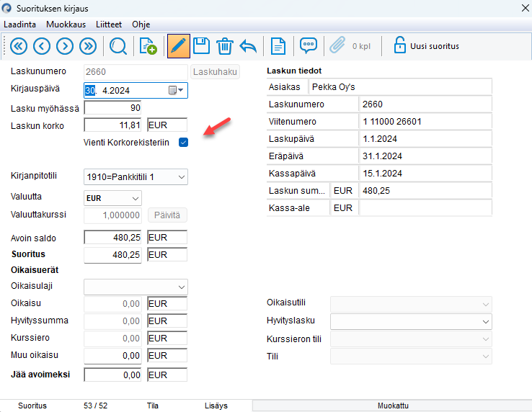Click the Laskunumero input field
This screenshot has width=532, height=412.
(136, 72)
